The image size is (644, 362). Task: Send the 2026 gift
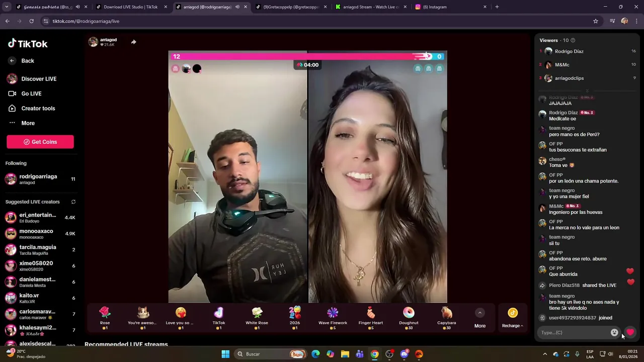click(x=295, y=318)
